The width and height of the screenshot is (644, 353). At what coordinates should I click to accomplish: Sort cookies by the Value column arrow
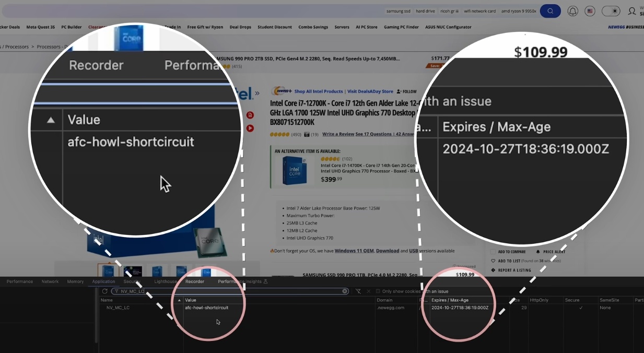179,300
